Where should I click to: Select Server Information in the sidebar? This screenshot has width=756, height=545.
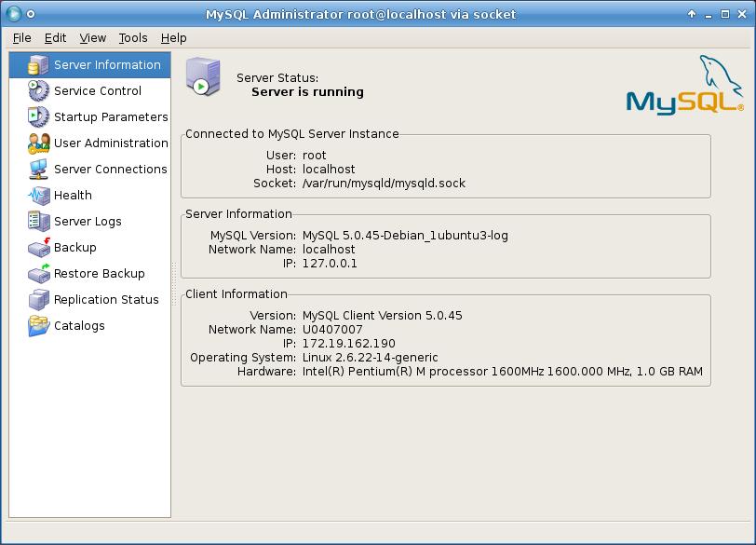[89, 65]
